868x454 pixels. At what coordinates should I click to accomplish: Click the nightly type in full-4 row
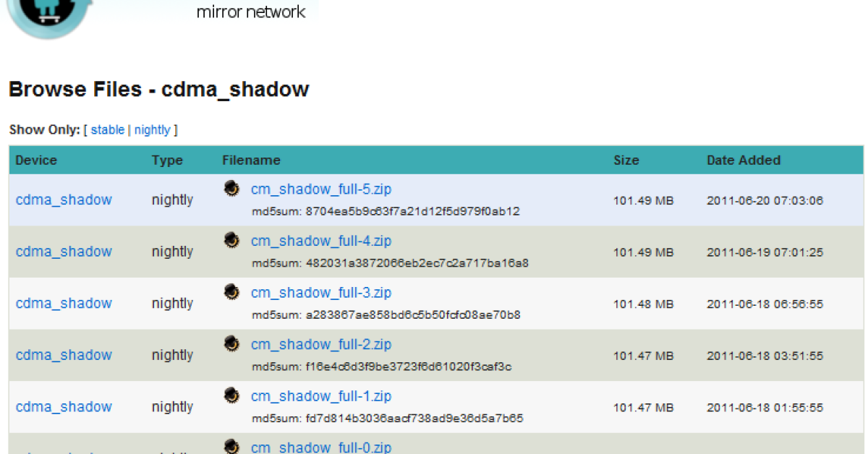(x=172, y=252)
